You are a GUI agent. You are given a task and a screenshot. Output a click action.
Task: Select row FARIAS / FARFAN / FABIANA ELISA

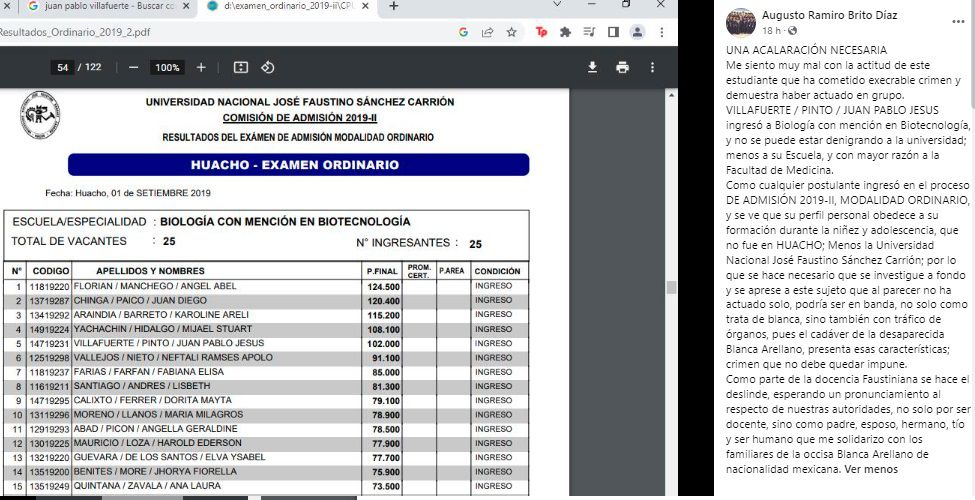click(x=266, y=372)
